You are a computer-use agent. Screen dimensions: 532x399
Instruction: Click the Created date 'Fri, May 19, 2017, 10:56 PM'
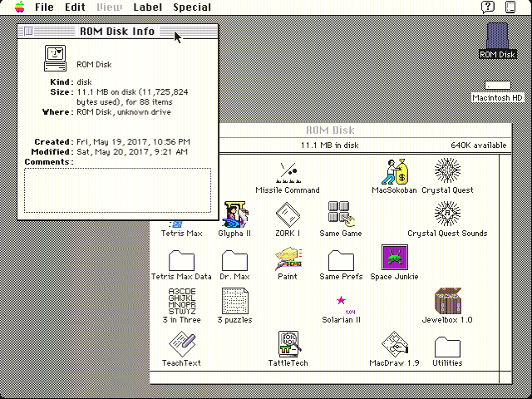coord(133,142)
